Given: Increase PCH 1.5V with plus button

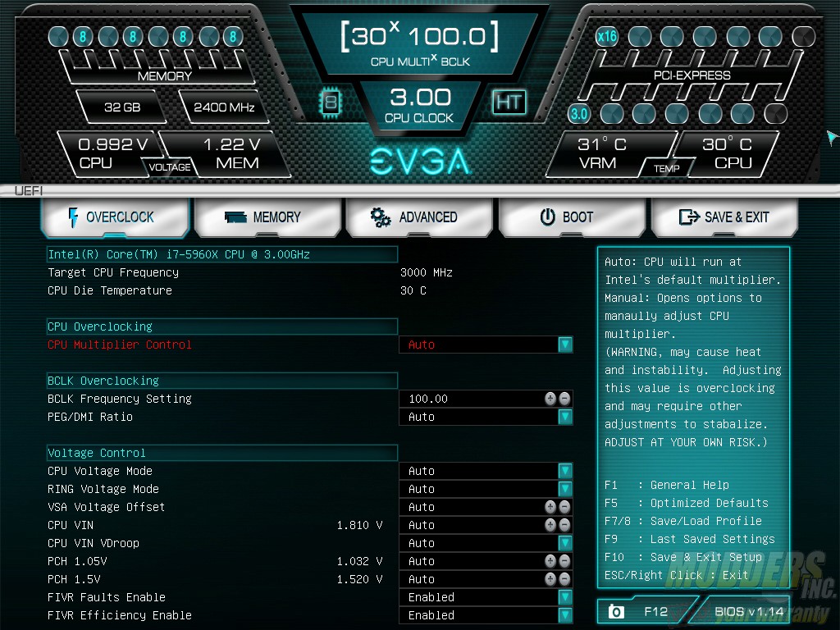Looking at the screenshot, I should point(550,579).
